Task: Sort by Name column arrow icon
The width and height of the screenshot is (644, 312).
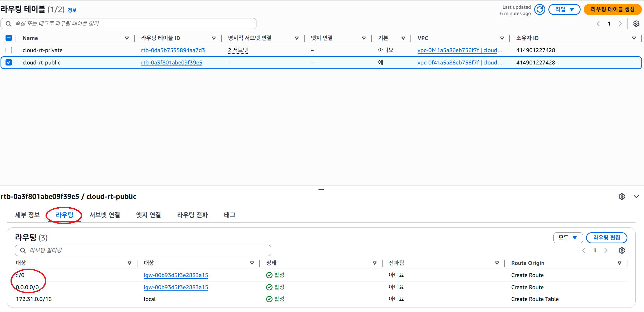Action: click(127, 38)
